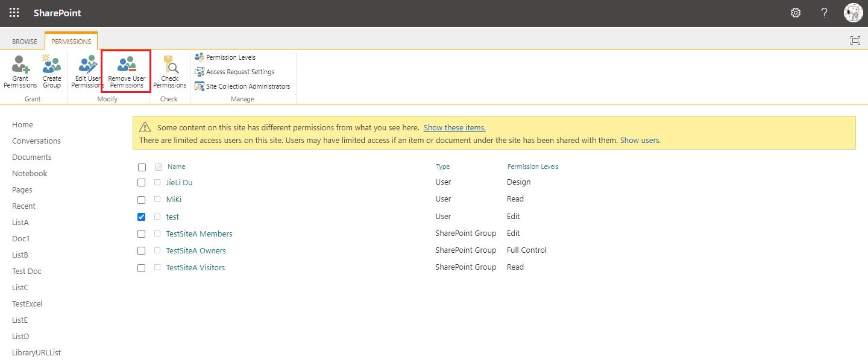Open Site Collection Administrators
Image resolution: width=868 pixels, height=362 pixels.
(x=242, y=86)
